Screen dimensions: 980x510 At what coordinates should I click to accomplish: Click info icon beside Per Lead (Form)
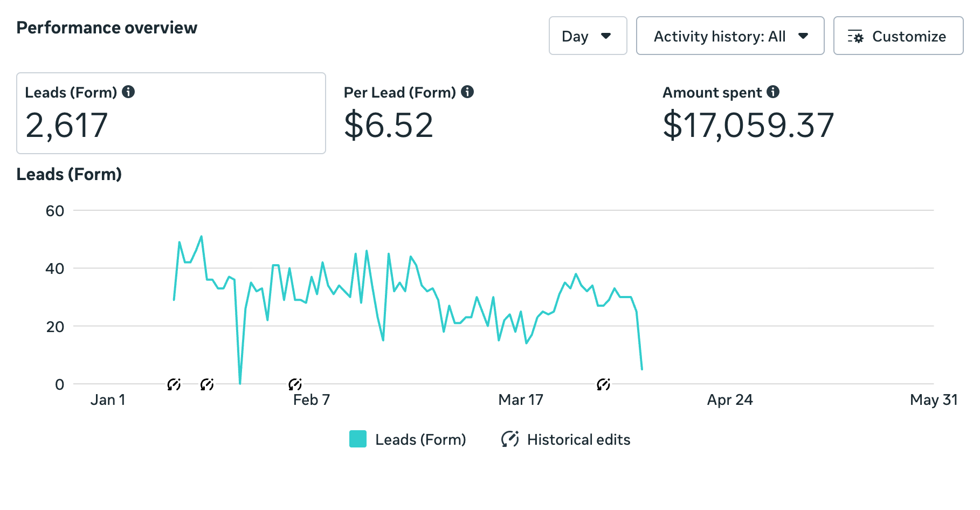click(x=467, y=92)
